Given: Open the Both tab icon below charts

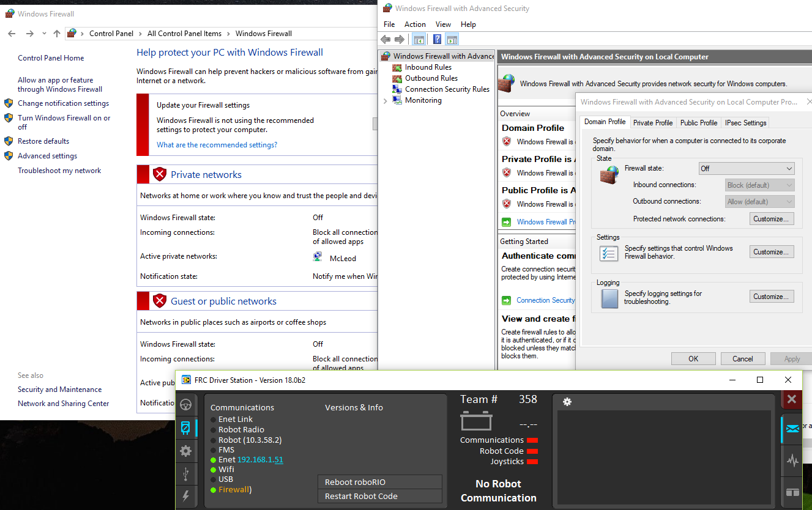Looking at the screenshot, I should click(792, 492).
